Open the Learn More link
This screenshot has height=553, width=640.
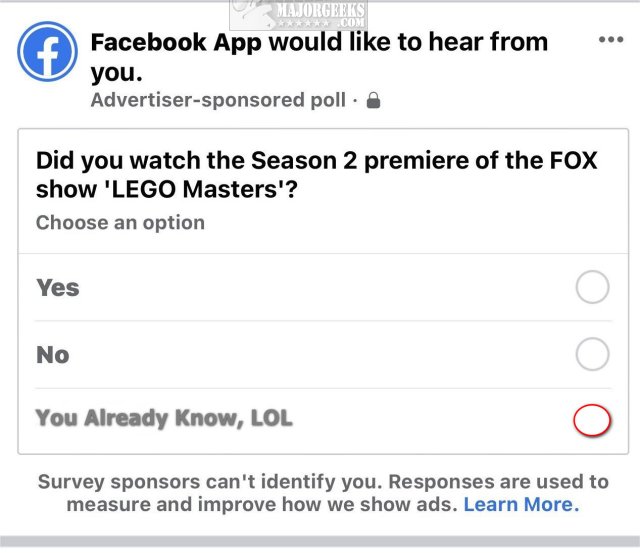[x=521, y=504]
